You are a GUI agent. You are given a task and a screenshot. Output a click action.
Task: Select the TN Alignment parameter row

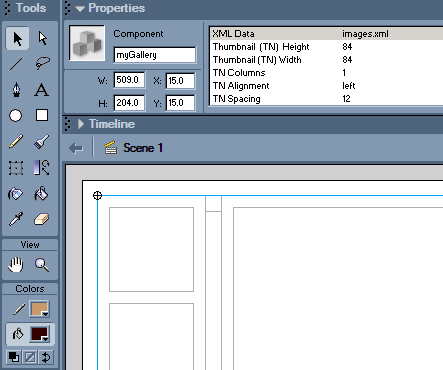[327, 86]
